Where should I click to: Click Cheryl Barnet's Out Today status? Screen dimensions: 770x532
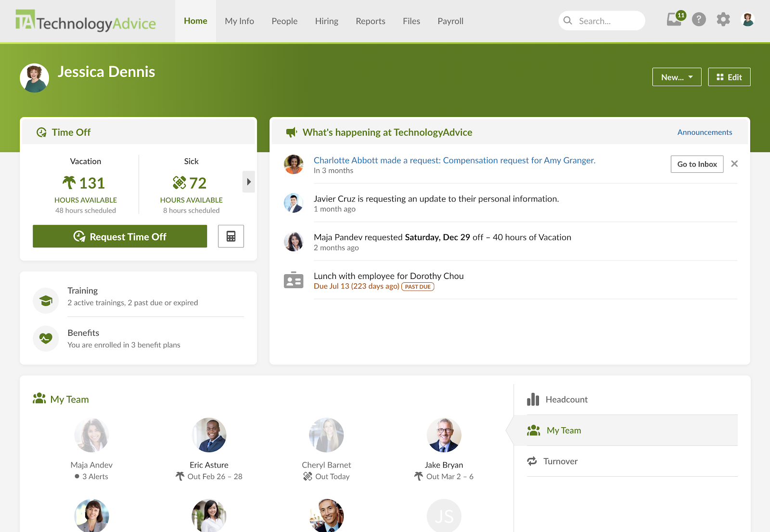[326, 476]
